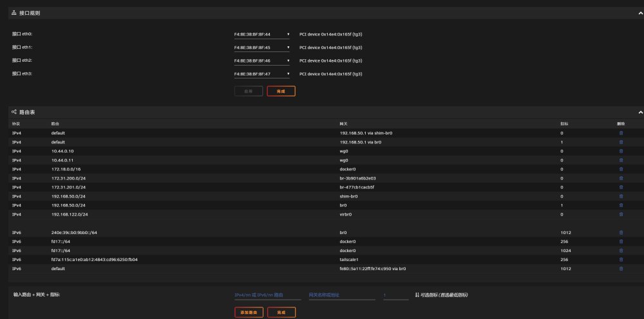Click the 路由 column header
Viewport: 644px width, 319px height.
(x=55, y=124)
